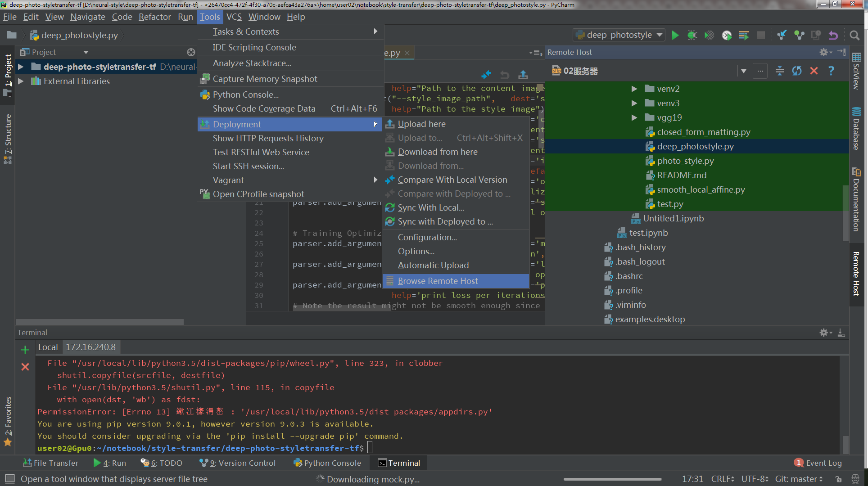This screenshot has width=868, height=486.
Task: Expand the External Libraries tree node
Action: 21,81
